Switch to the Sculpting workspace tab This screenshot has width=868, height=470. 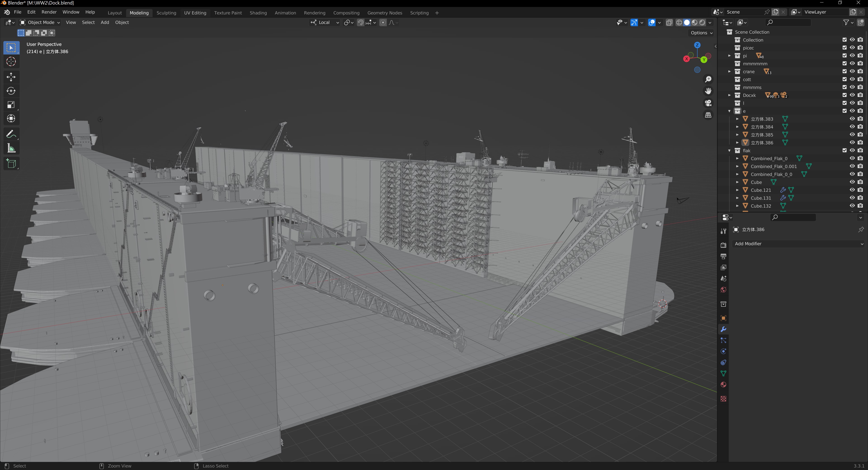pyautogui.click(x=166, y=13)
